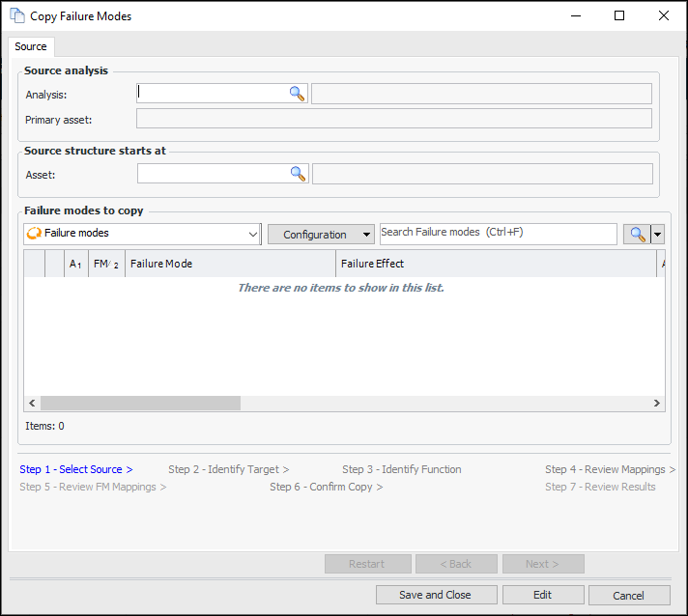Click the horizontal scrollbar thumb in list

tap(139, 404)
